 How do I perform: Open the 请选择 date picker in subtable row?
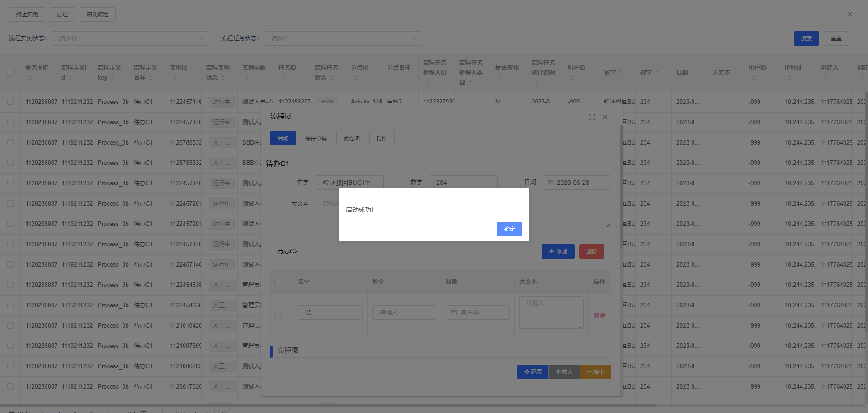point(477,313)
